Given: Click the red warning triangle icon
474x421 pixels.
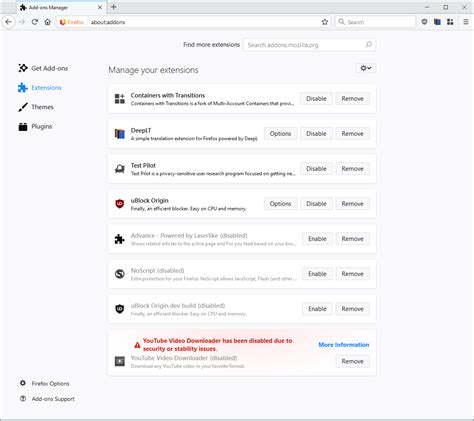Looking at the screenshot, I should point(137,345).
